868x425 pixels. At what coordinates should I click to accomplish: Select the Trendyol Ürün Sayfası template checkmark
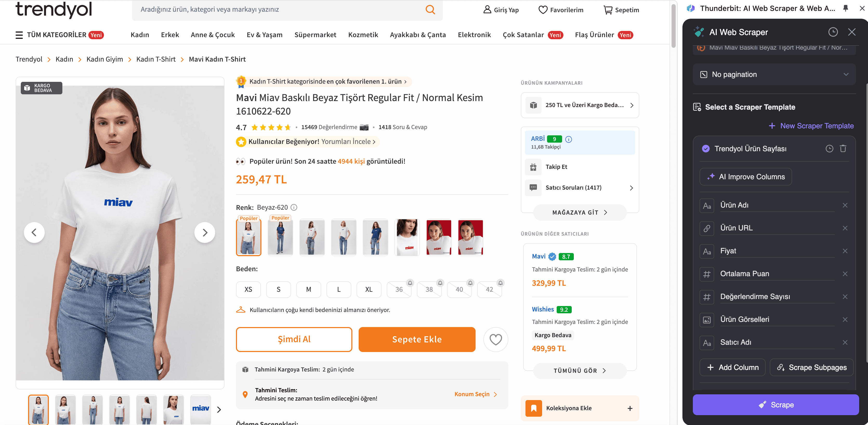tap(706, 149)
